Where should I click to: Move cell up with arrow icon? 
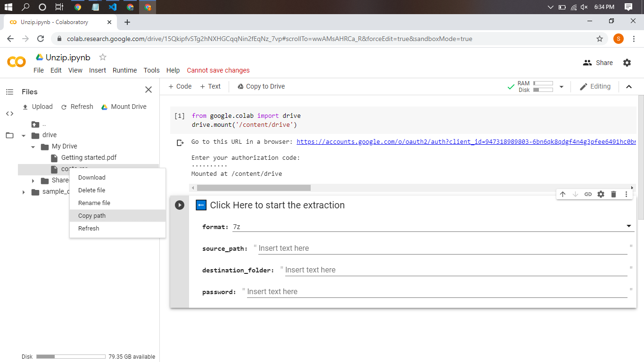click(562, 194)
